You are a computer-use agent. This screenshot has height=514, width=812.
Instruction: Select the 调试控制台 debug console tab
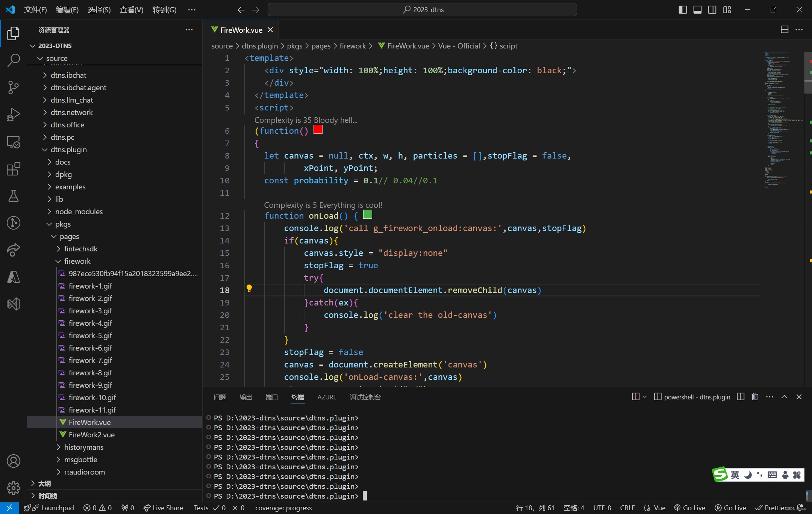click(x=365, y=397)
